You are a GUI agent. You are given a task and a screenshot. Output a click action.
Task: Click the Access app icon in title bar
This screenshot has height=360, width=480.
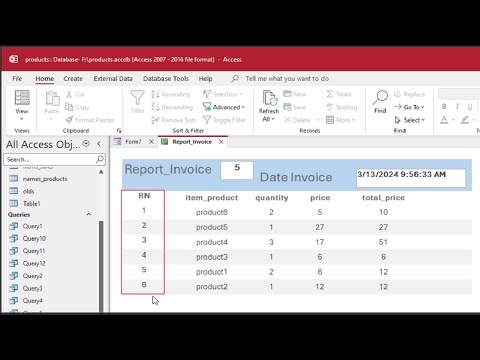[14, 59]
